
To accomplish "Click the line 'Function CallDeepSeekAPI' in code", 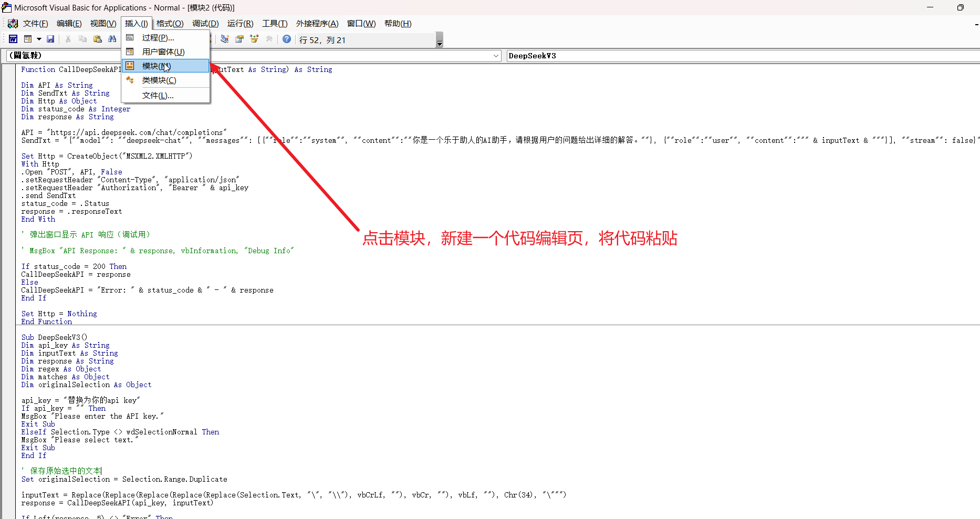I will 176,69.
